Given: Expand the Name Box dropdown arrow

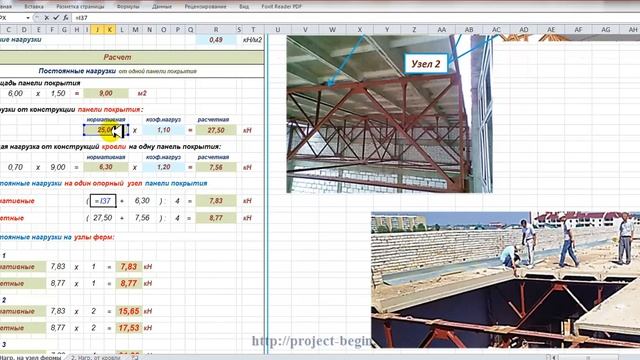Looking at the screenshot, I should pos(28,18).
